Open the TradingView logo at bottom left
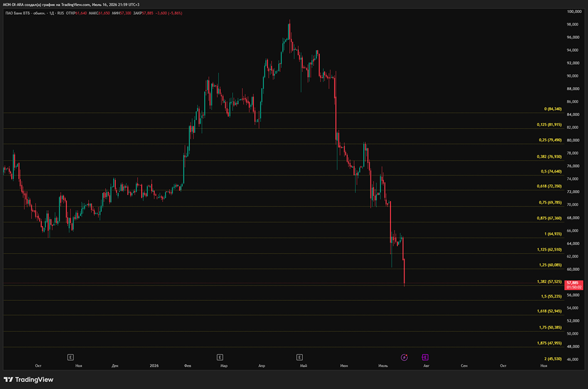Viewport: 588px width, 389px height. 28,380
